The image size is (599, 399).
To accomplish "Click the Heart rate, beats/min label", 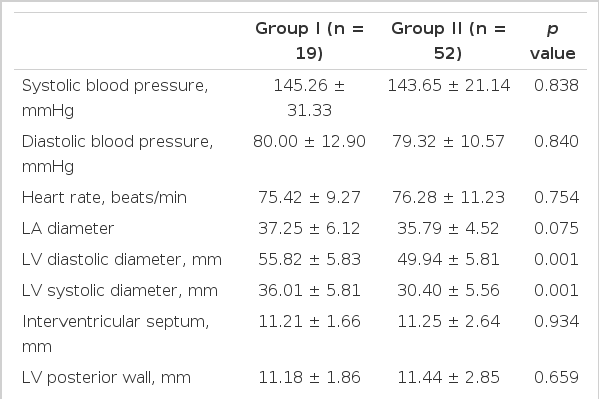I will click(104, 198).
